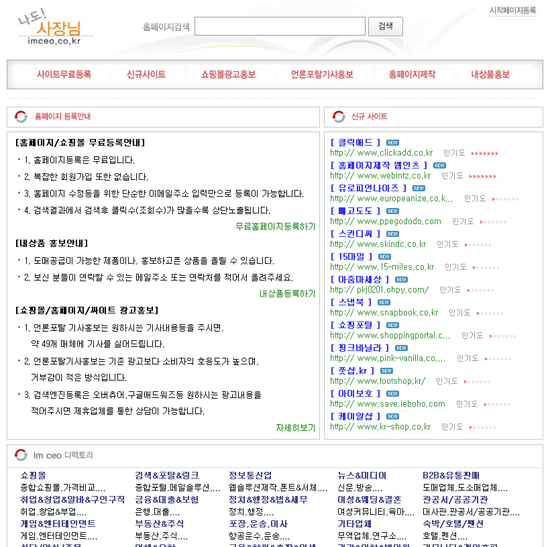Screen dimensions: 550x547
Task: Open the 언론포탈기사홍보 menu item
Action: point(322,74)
